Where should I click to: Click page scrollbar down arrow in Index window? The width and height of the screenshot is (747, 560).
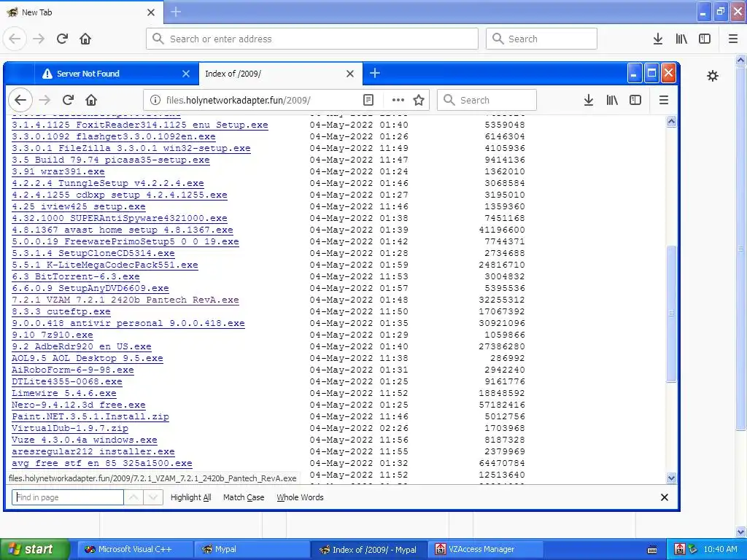tap(671, 478)
